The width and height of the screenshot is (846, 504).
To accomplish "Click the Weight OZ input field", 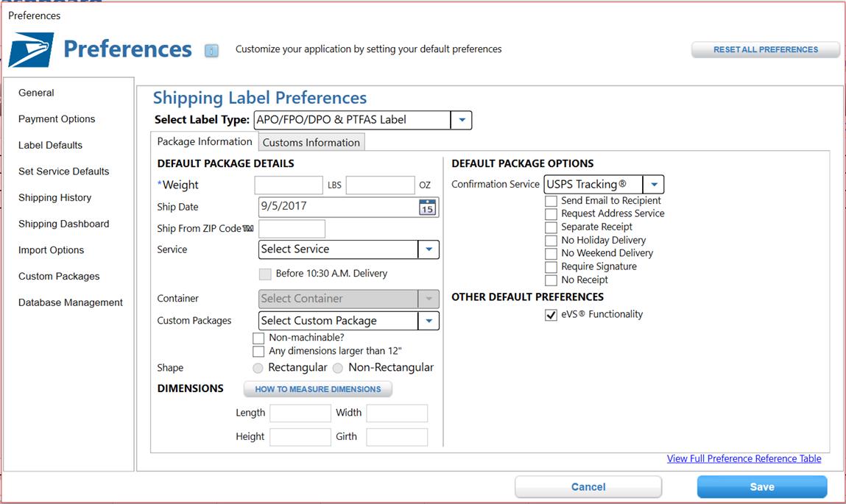I will (x=381, y=185).
